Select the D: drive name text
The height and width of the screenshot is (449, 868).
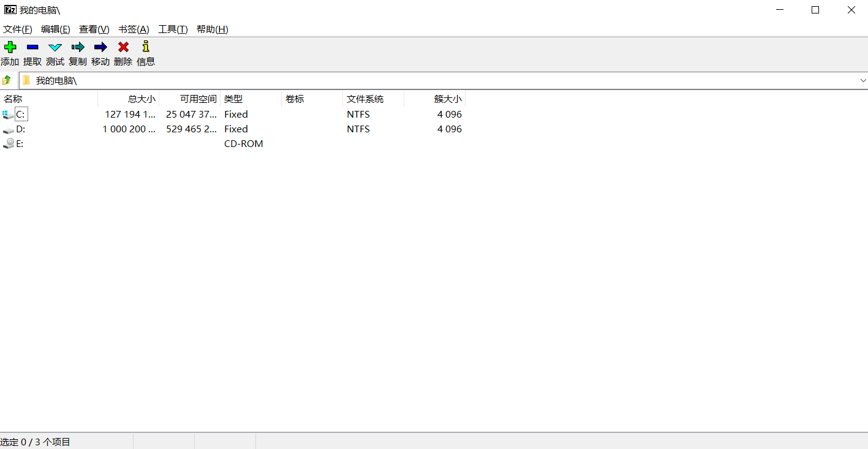[x=21, y=129]
